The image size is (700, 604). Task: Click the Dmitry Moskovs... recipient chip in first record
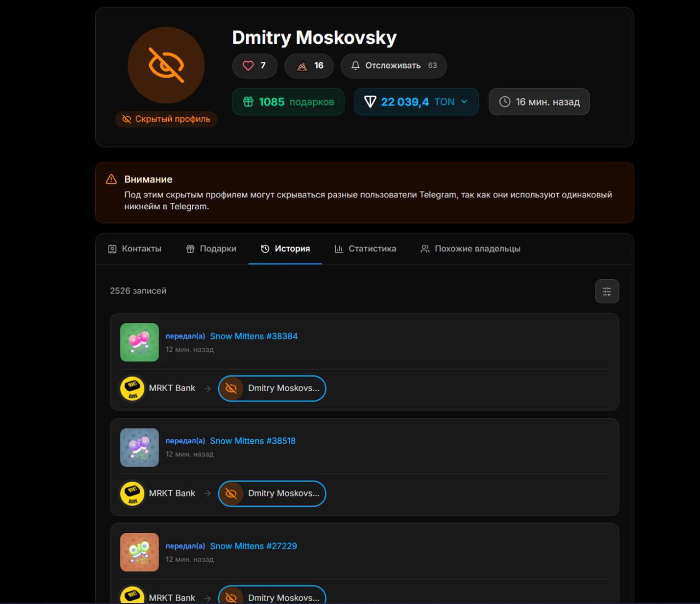pyautogui.click(x=272, y=388)
